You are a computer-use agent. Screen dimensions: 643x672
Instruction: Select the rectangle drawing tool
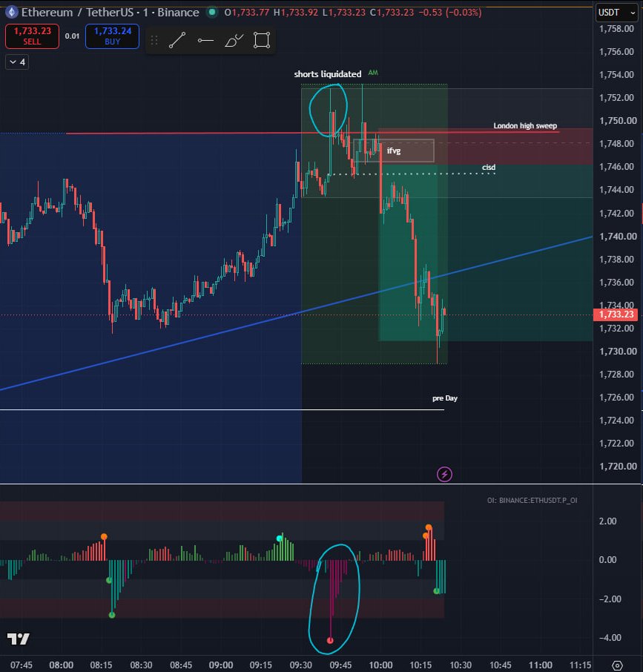click(262, 40)
